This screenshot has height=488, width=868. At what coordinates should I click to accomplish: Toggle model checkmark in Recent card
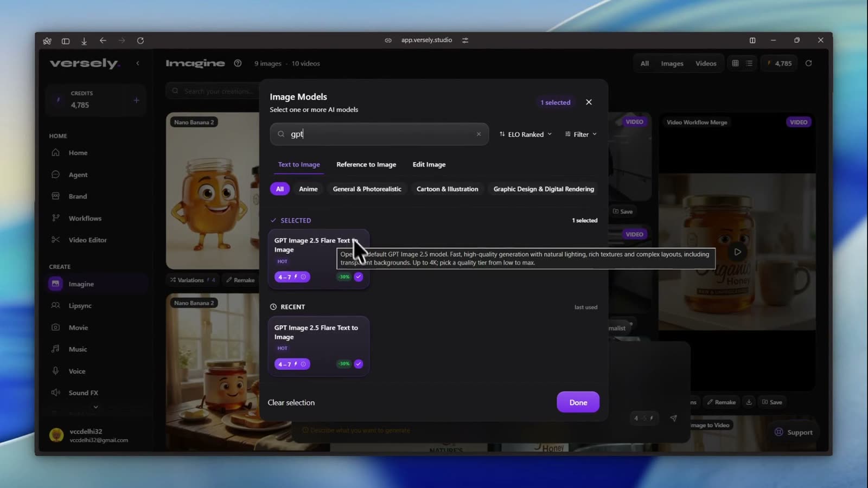(359, 364)
